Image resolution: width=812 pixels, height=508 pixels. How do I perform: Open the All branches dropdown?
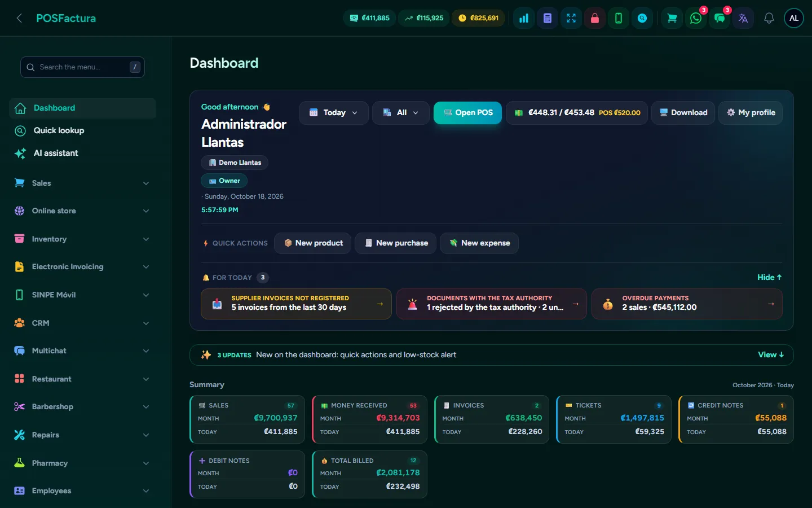[x=401, y=113]
